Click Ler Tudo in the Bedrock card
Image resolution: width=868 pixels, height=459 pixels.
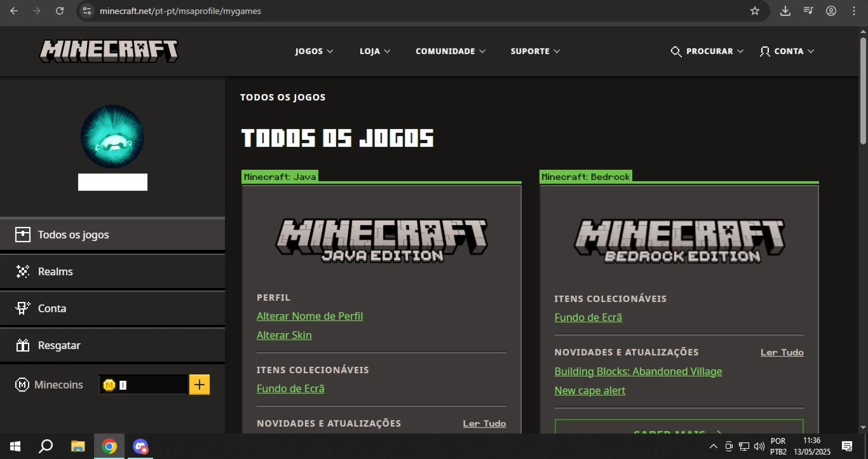pyautogui.click(x=782, y=352)
